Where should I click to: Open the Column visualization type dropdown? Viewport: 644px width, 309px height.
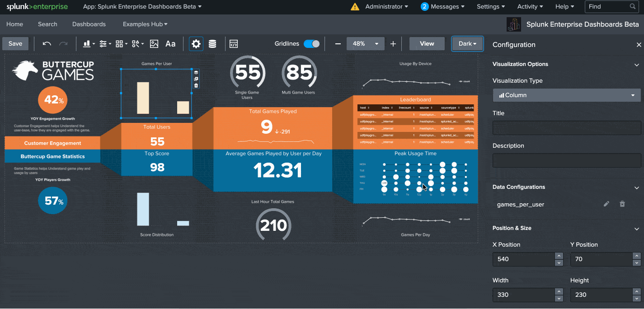pos(567,95)
